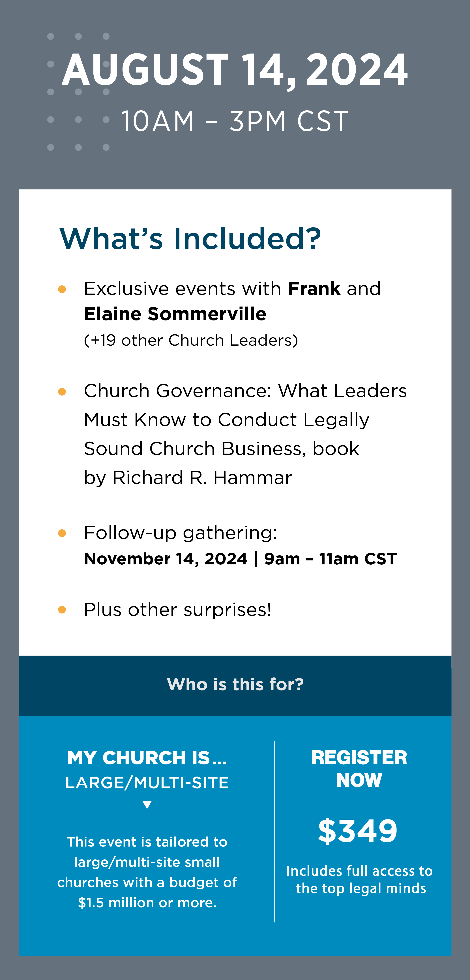470x980 pixels.
Task: Click the $349 price text
Action: pyautogui.click(x=358, y=831)
